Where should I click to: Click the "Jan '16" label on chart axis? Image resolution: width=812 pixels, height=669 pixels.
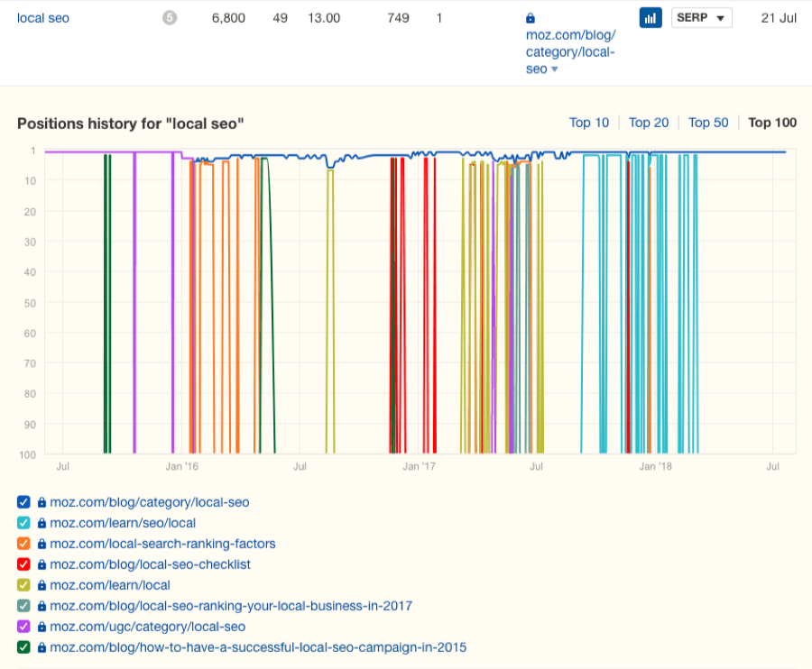[181, 466]
